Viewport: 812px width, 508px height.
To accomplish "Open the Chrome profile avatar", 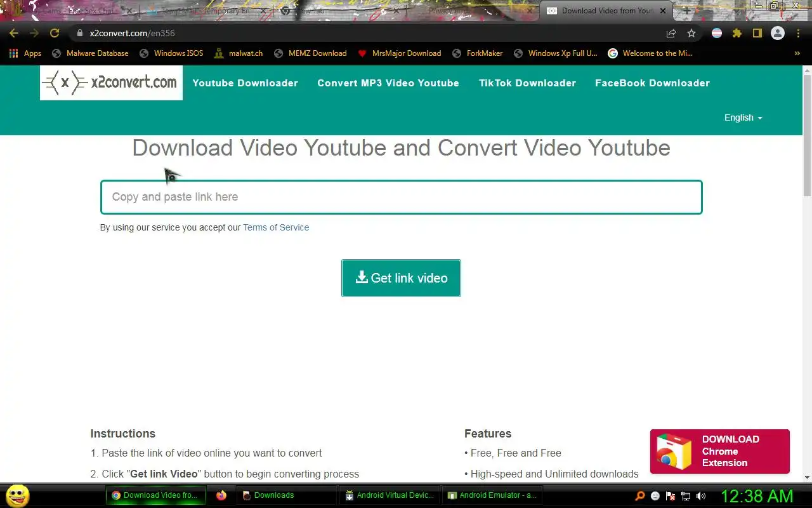I will tap(778, 33).
